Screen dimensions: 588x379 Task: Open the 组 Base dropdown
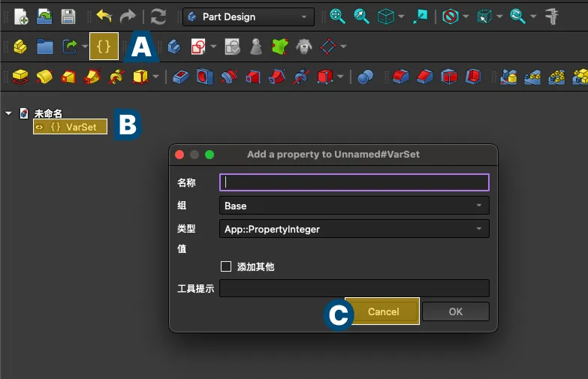[x=354, y=206]
